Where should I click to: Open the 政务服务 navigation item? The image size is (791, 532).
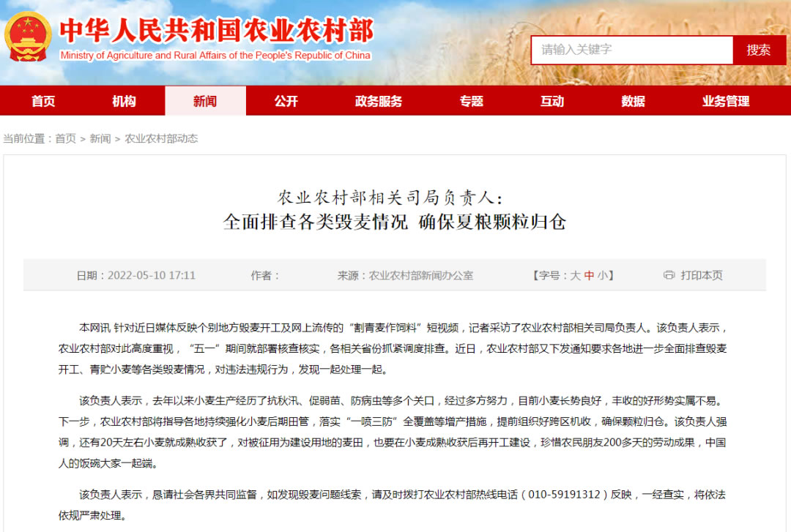point(379,101)
